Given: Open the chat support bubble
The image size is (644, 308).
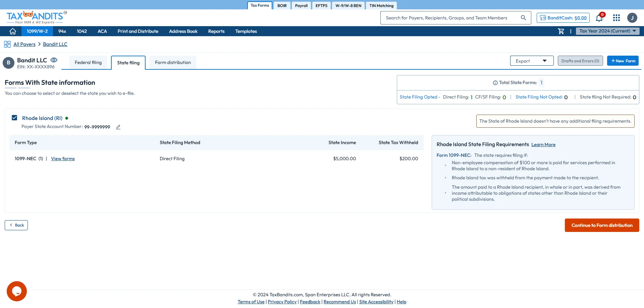Looking at the screenshot, I should point(17,291).
